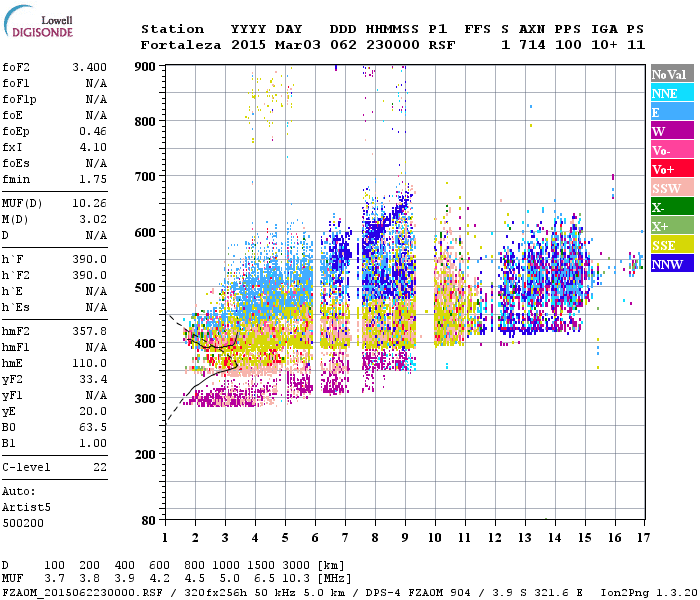
Task: Select the X+ light green legend swatch
Action: coord(672,225)
